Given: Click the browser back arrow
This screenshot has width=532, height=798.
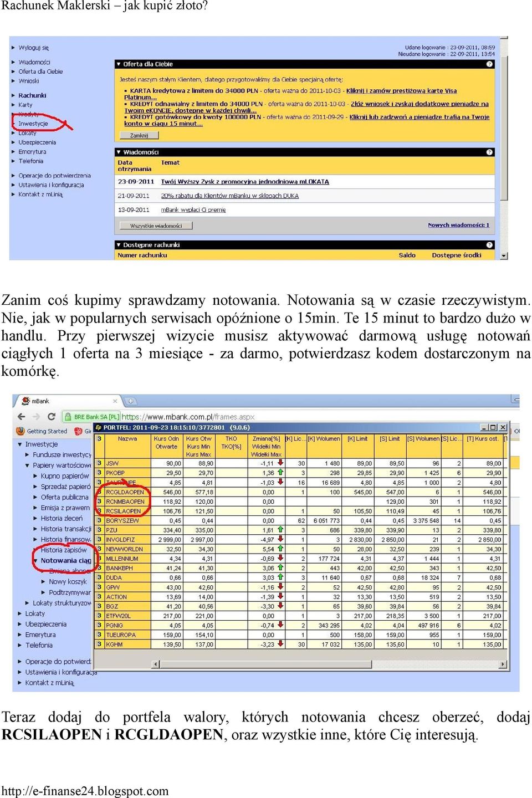Looking at the screenshot, I should (x=22, y=416).
